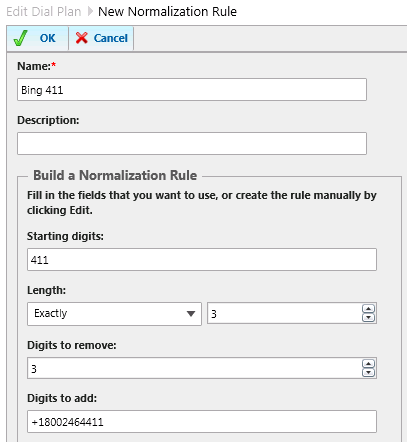
Task: Expand the Length combo box arrow
Action: pyautogui.click(x=191, y=314)
